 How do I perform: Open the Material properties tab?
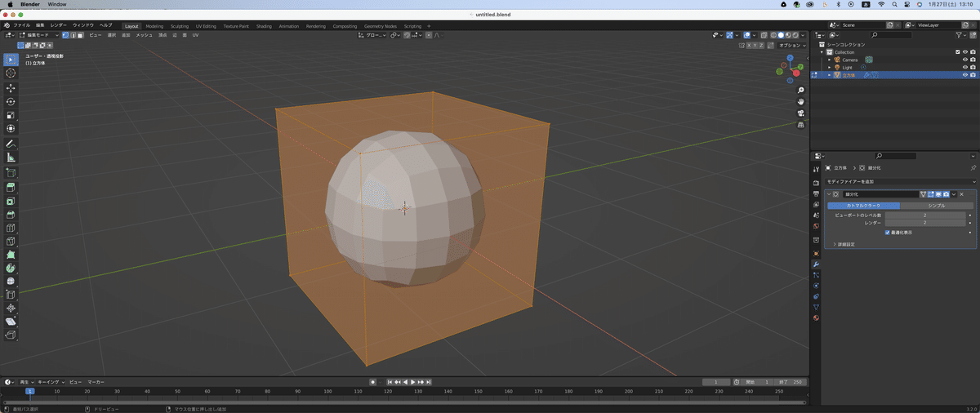tap(816, 318)
